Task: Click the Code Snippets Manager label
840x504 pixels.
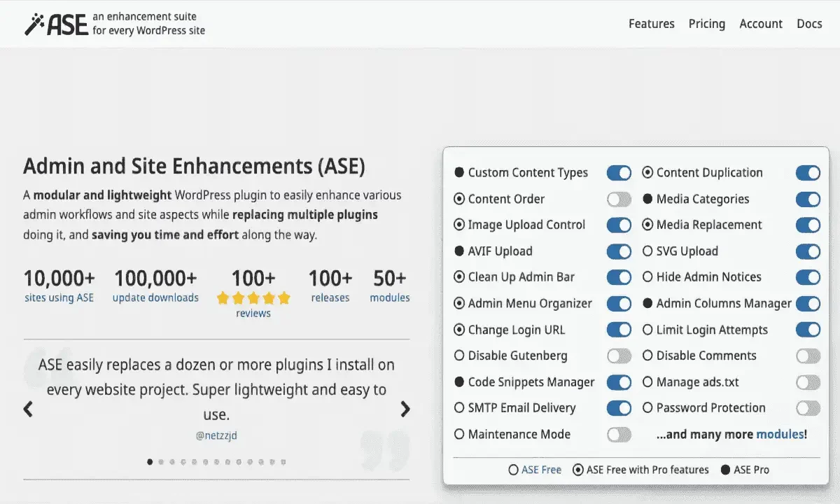Action: 531,382
